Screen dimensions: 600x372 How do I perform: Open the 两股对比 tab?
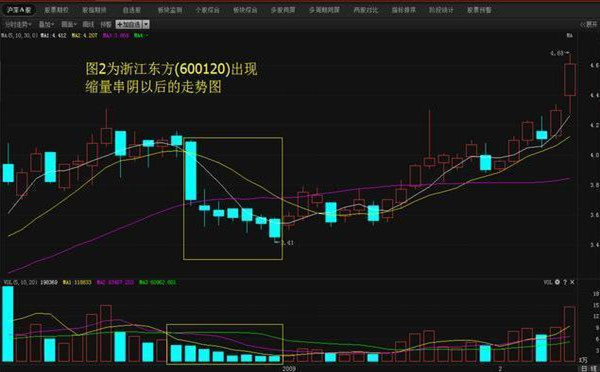366,10
